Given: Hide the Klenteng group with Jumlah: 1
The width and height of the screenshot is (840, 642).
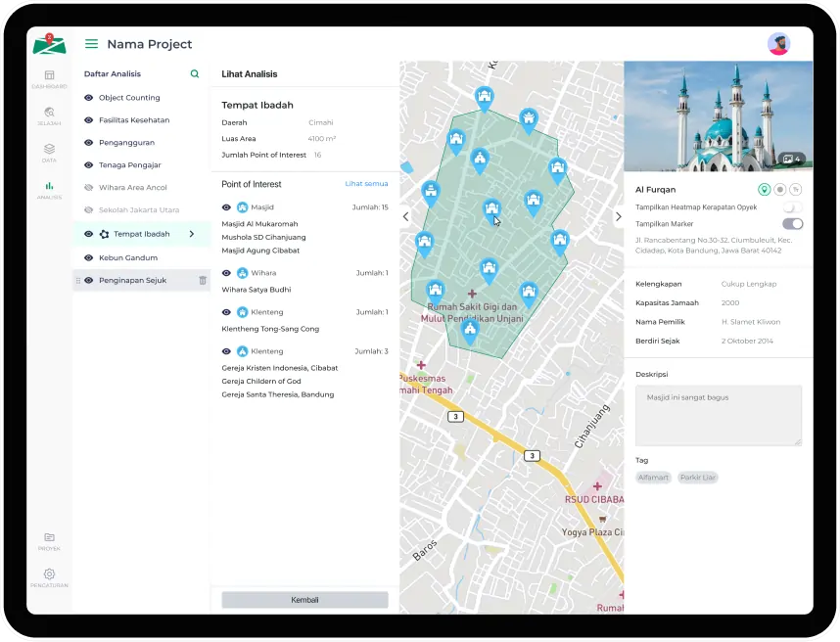Looking at the screenshot, I should 226,312.
